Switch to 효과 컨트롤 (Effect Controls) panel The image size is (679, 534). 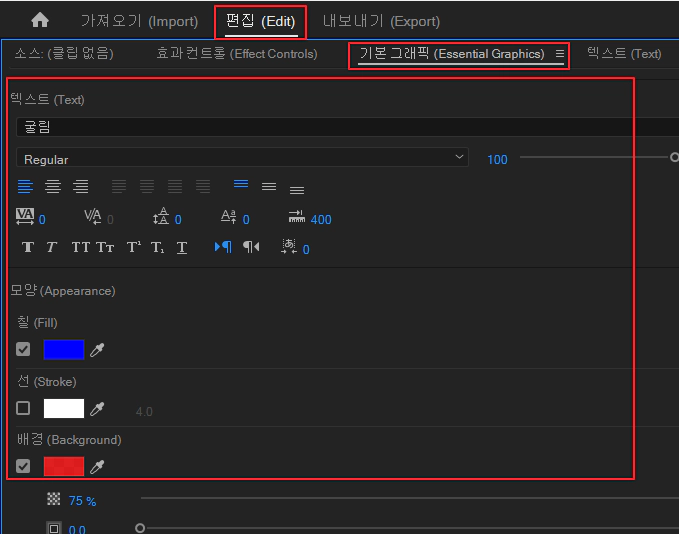[x=237, y=54]
